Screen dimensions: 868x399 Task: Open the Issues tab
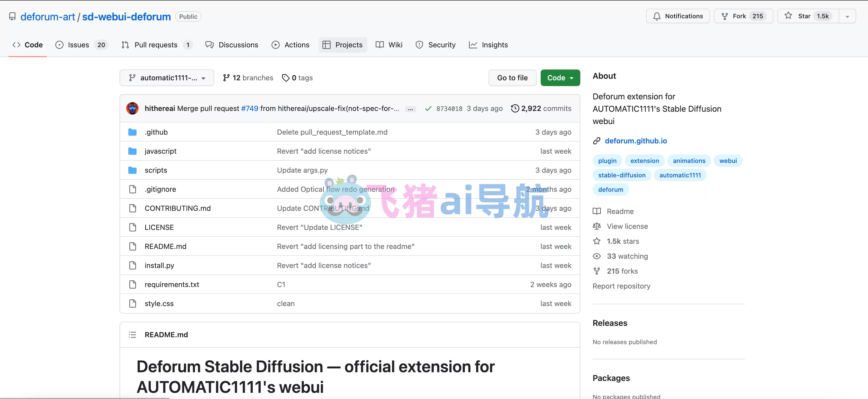click(x=82, y=45)
